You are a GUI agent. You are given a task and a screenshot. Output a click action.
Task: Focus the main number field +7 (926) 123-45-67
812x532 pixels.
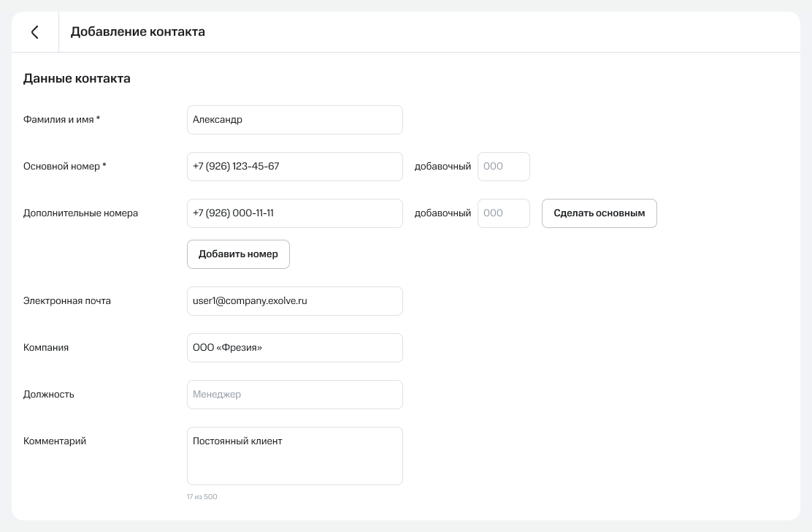pos(294,167)
